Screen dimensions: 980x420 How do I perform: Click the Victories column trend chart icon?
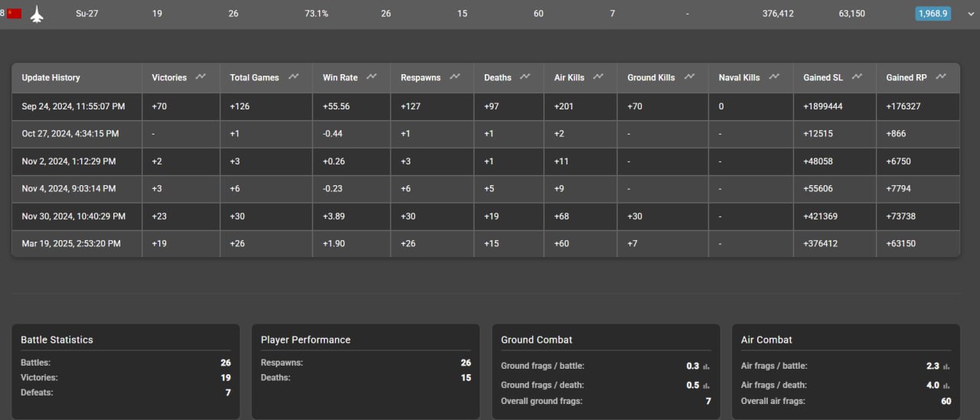click(x=201, y=77)
